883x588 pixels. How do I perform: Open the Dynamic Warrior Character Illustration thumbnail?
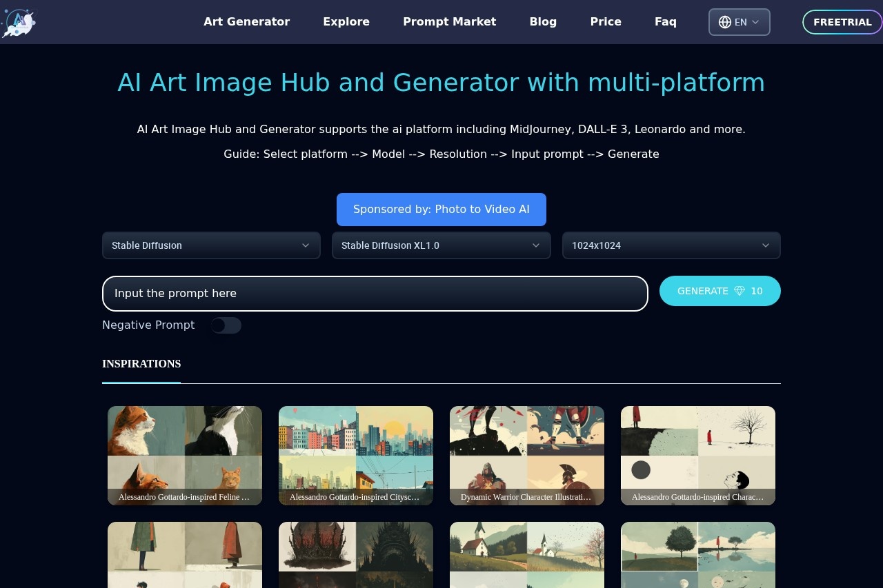click(527, 455)
